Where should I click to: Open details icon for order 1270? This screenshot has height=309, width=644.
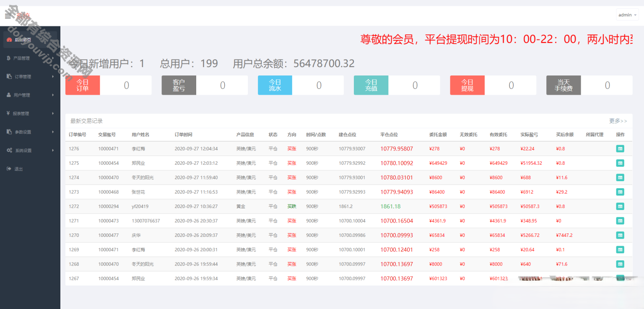click(620, 235)
